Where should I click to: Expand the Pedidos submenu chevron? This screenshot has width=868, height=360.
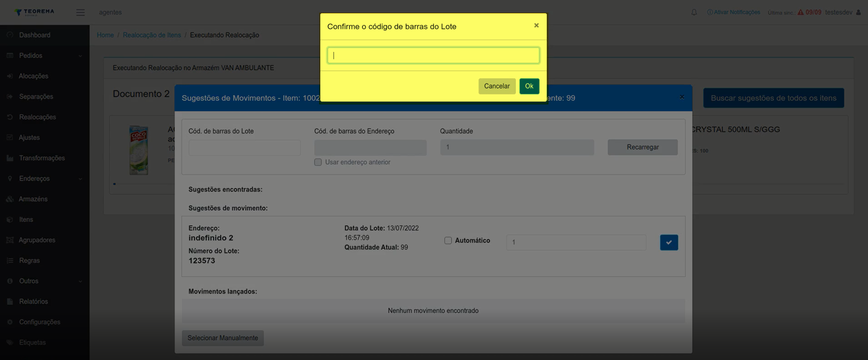click(80, 56)
